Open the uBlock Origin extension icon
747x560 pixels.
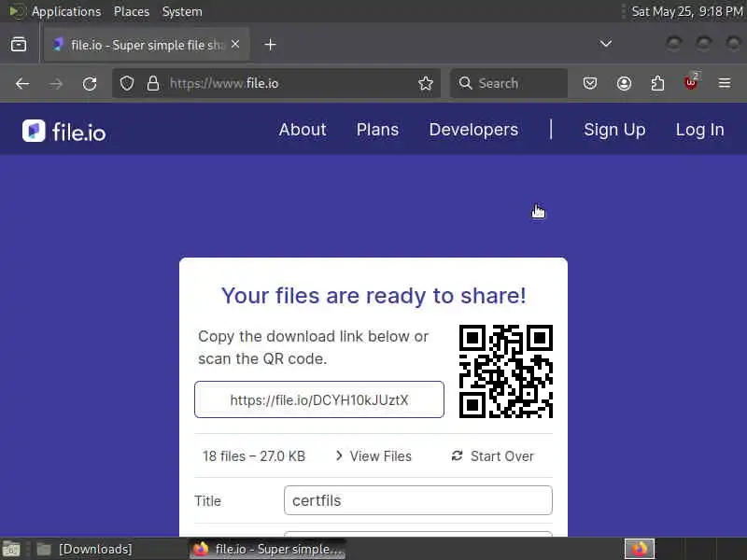click(x=691, y=83)
